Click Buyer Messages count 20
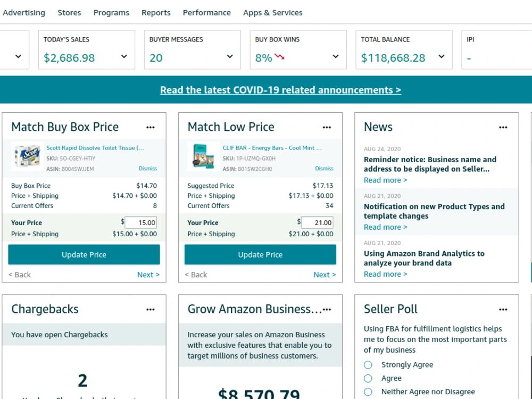This screenshot has height=399, width=532. pos(156,58)
